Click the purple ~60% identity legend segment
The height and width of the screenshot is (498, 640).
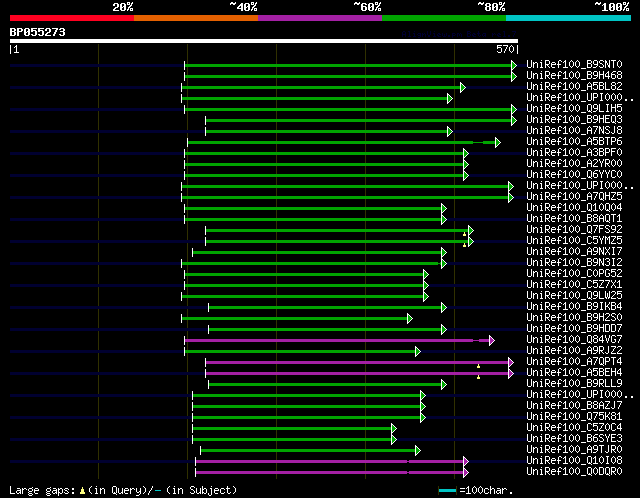pyautogui.click(x=320, y=18)
